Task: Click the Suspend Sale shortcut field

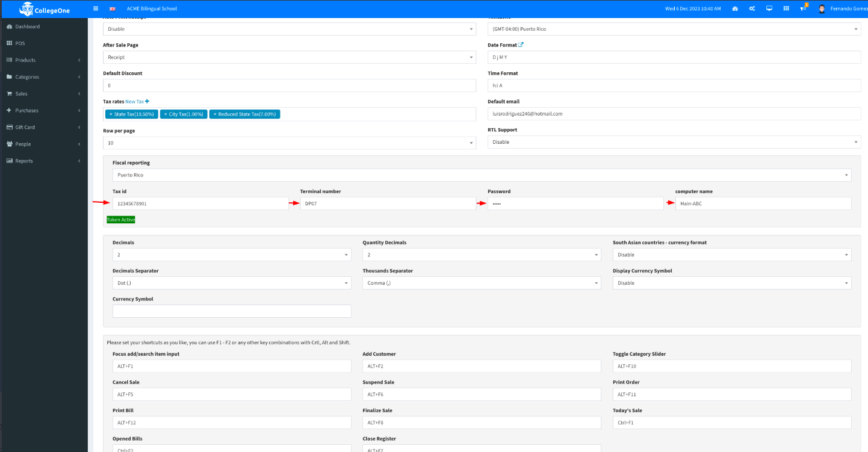Action: (482, 394)
